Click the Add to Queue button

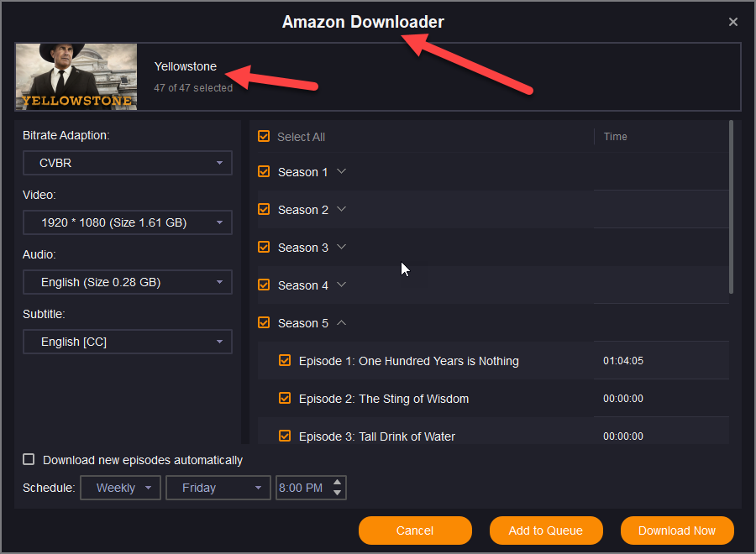tap(546, 530)
